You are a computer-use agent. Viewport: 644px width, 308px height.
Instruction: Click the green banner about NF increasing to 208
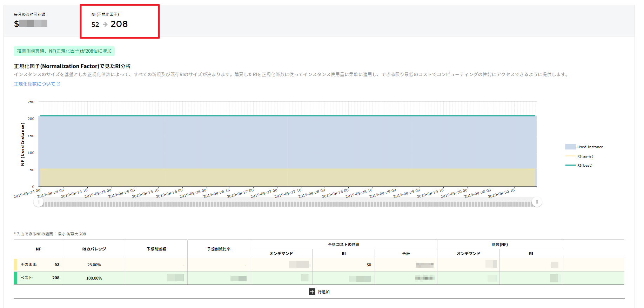64,51
